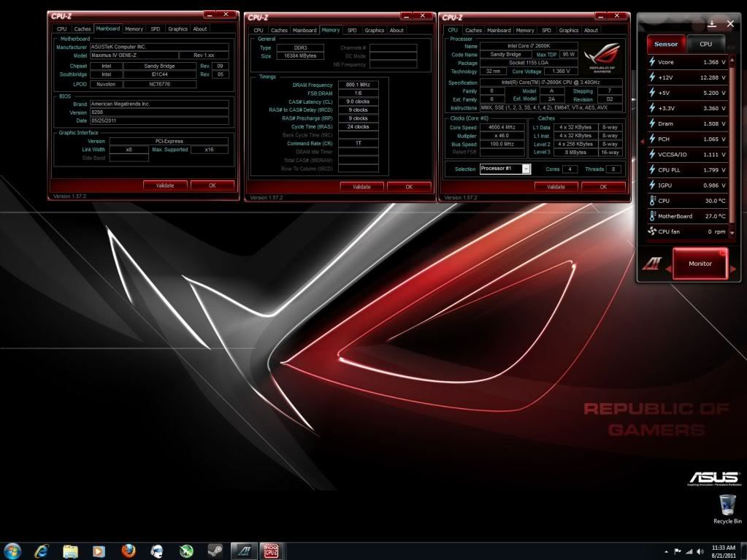Click the CPU temperature reading 30.0 °C
This screenshot has width=747, height=560.
point(715,201)
